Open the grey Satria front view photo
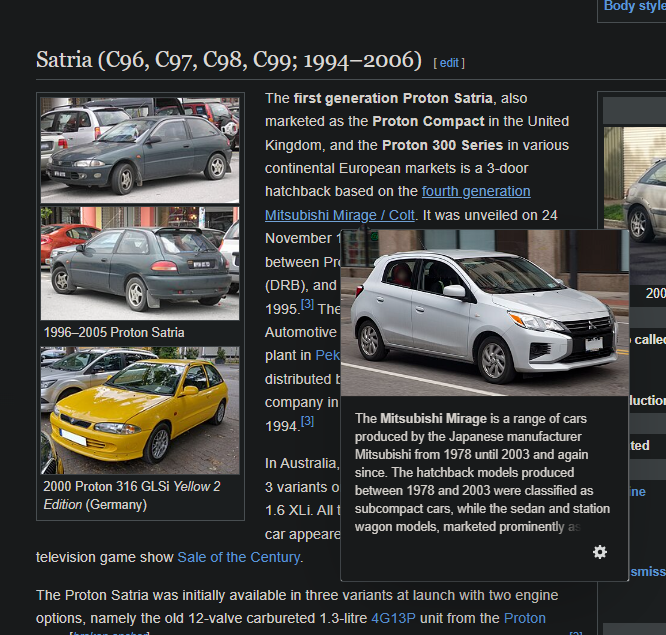This screenshot has height=635, width=666. [x=140, y=150]
